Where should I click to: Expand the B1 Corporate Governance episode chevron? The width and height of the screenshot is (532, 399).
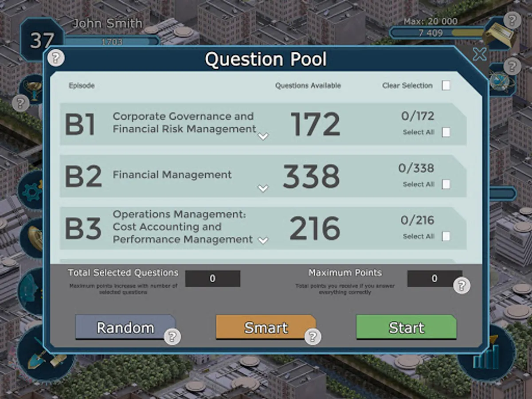click(x=263, y=136)
